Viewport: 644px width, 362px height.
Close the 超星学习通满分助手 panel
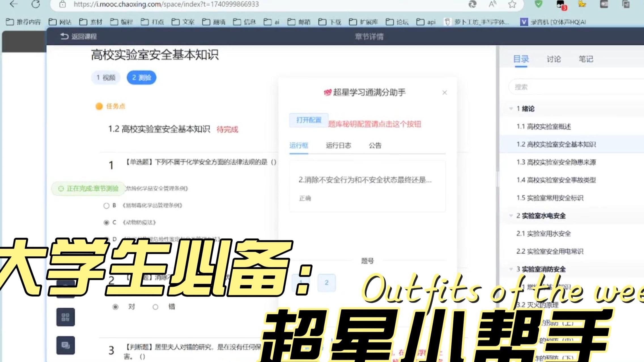[x=445, y=93]
